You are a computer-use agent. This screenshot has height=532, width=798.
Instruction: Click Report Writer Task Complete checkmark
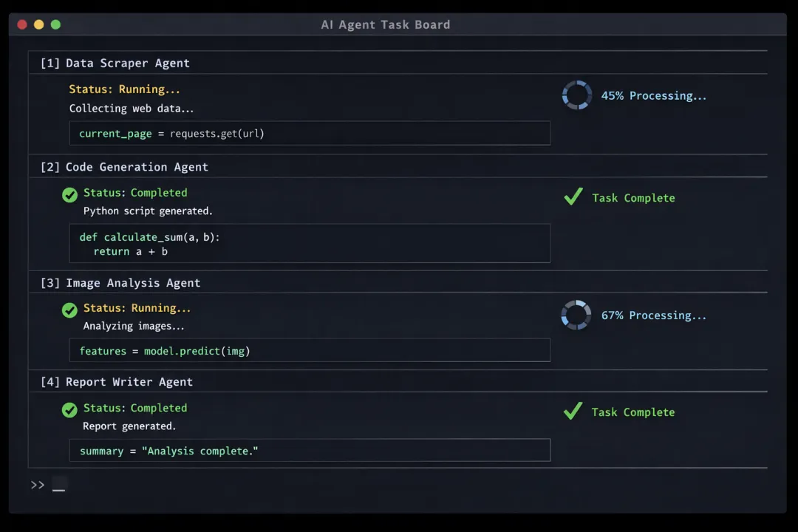(x=573, y=412)
